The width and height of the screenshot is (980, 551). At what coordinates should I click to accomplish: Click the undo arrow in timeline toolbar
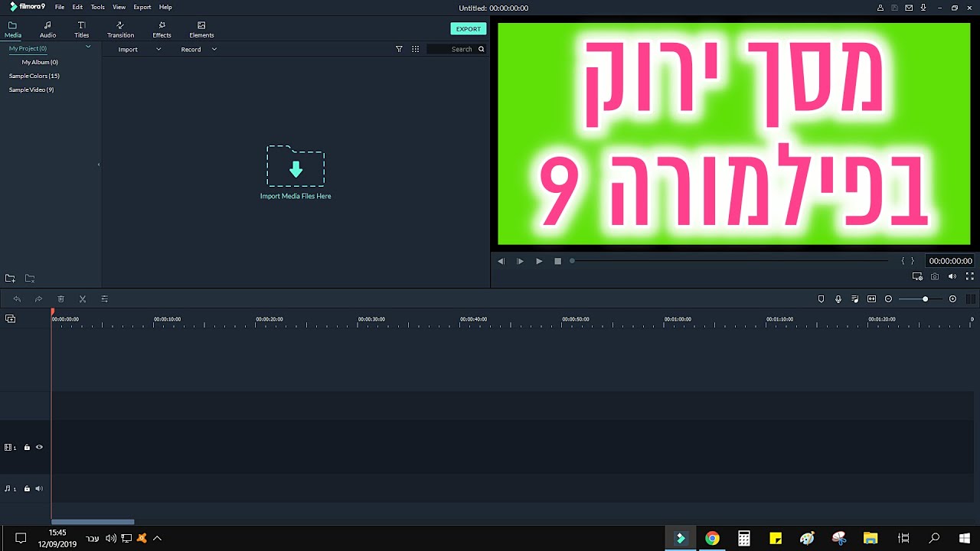[x=17, y=299]
